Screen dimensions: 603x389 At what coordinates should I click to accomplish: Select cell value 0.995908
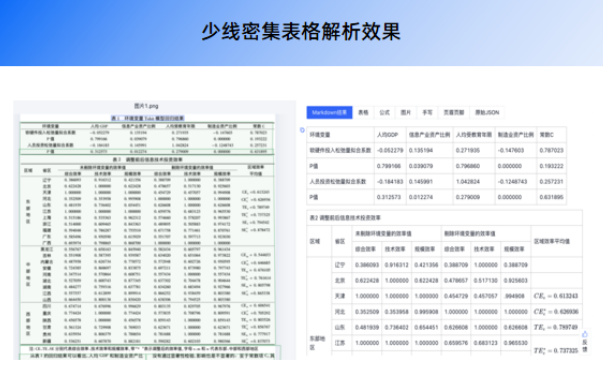click(x=426, y=312)
